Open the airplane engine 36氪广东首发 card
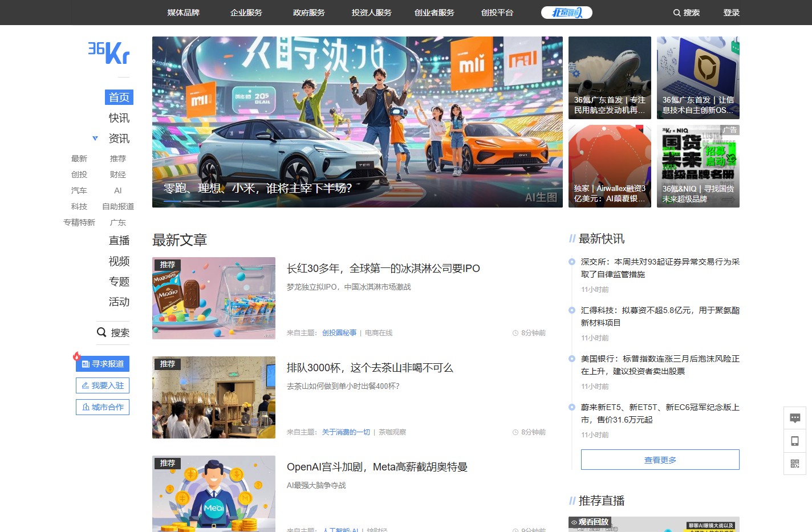This screenshot has height=532, width=812. coord(610,78)
